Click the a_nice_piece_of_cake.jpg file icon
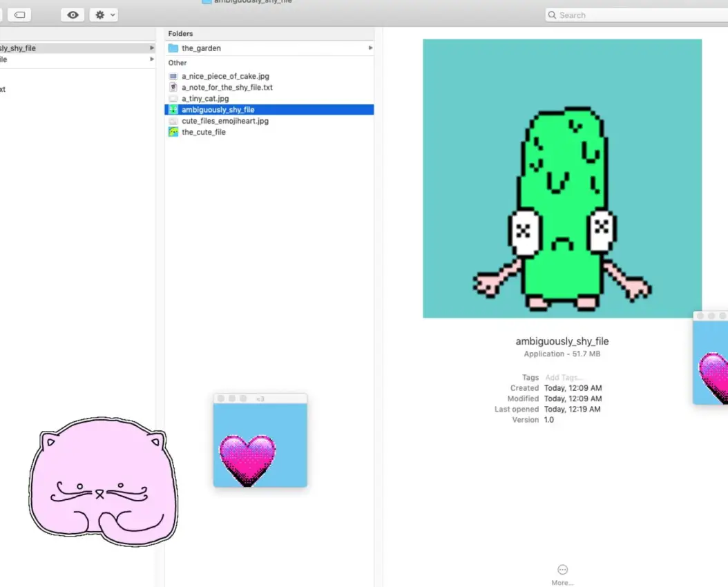728x587 pixels. (172, 76)
